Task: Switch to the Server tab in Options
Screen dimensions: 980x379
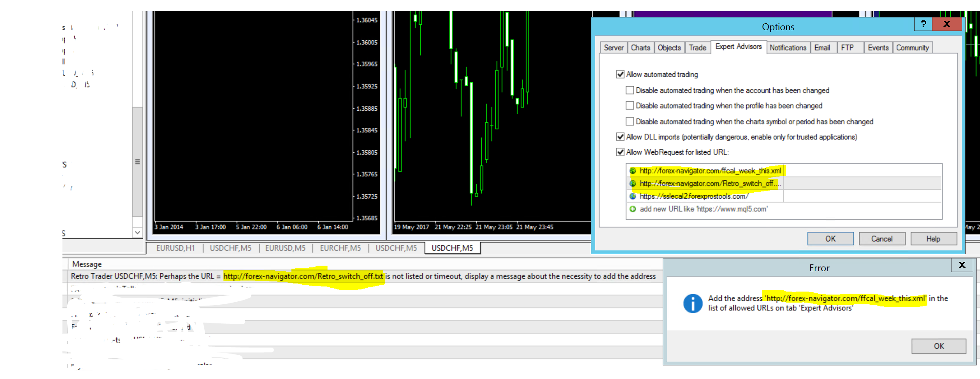Action: point(614,48)
